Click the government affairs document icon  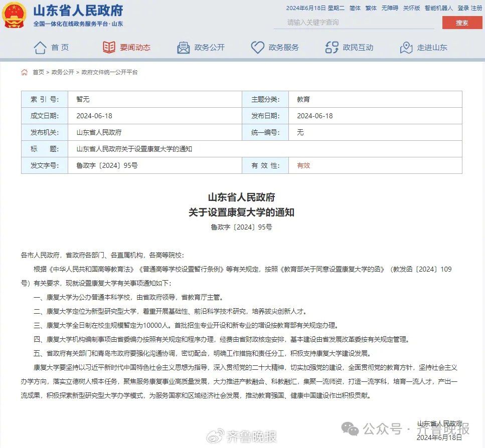tap(183, 48)
